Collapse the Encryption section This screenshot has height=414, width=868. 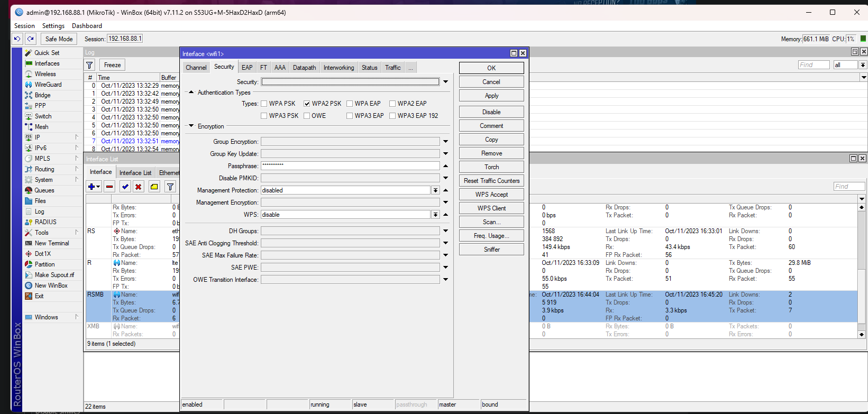coord(191,126)
